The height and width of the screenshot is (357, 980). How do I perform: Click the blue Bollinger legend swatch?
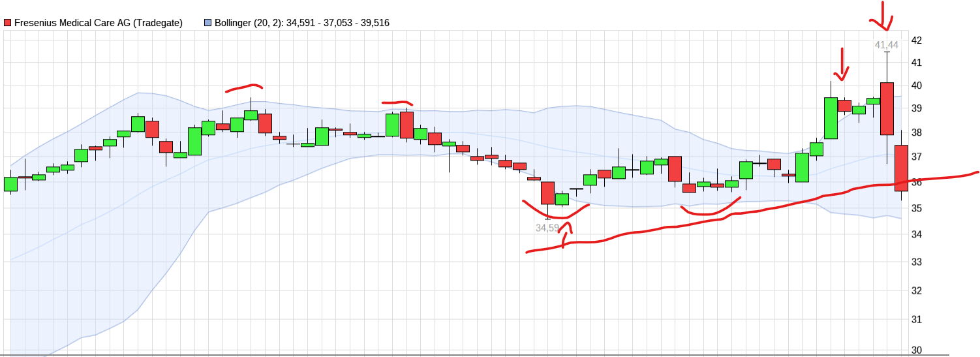click(208, 23)
